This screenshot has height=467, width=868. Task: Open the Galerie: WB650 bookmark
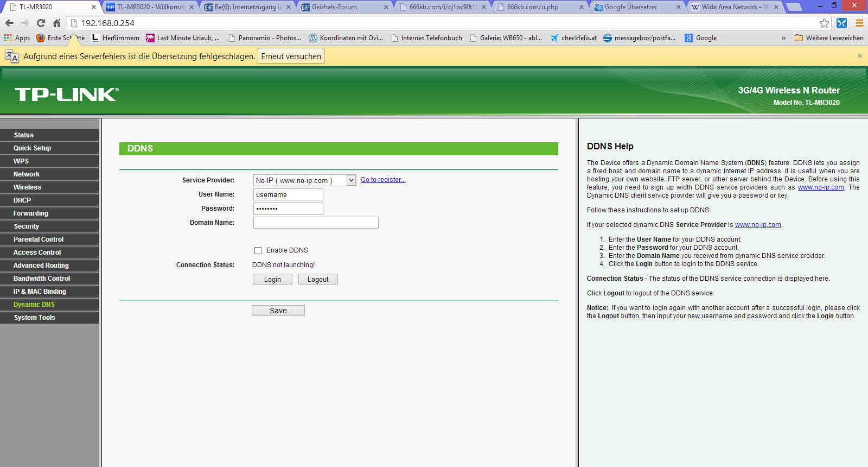[506, 38]
